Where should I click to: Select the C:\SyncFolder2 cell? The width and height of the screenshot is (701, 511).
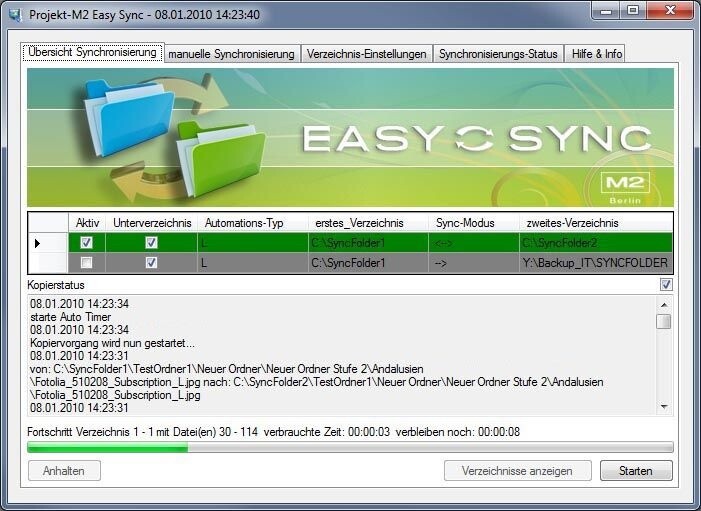(596, 243)
